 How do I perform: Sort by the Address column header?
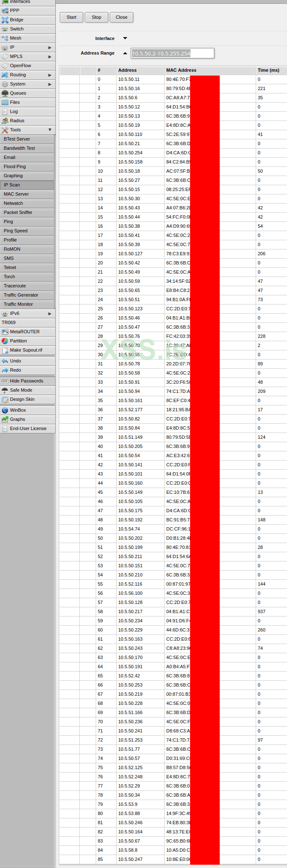click(x=140, y=70)
